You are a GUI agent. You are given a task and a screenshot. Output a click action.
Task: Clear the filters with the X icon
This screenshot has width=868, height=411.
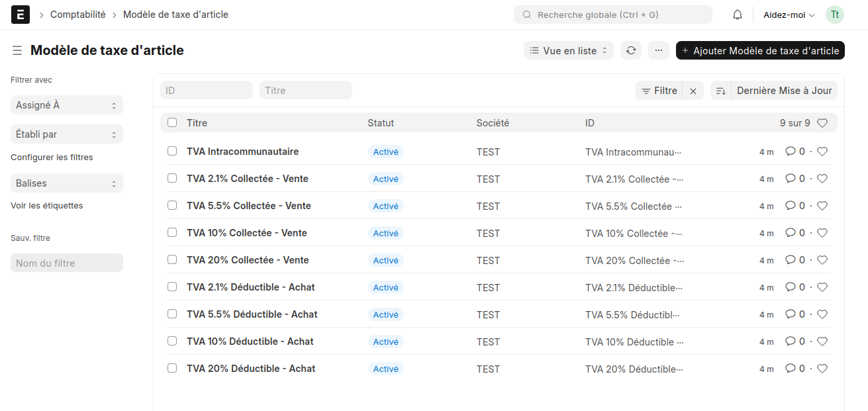pos(693,91)
